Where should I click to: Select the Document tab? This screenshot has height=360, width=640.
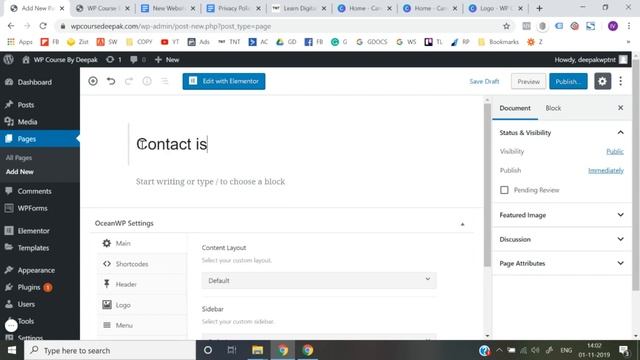515,108
